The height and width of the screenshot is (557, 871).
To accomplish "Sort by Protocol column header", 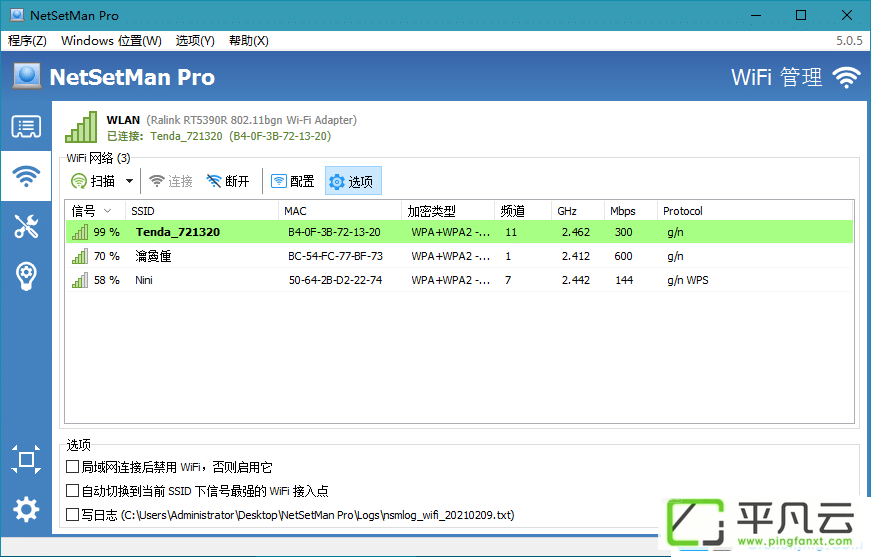I will click(x=754, y=211).
